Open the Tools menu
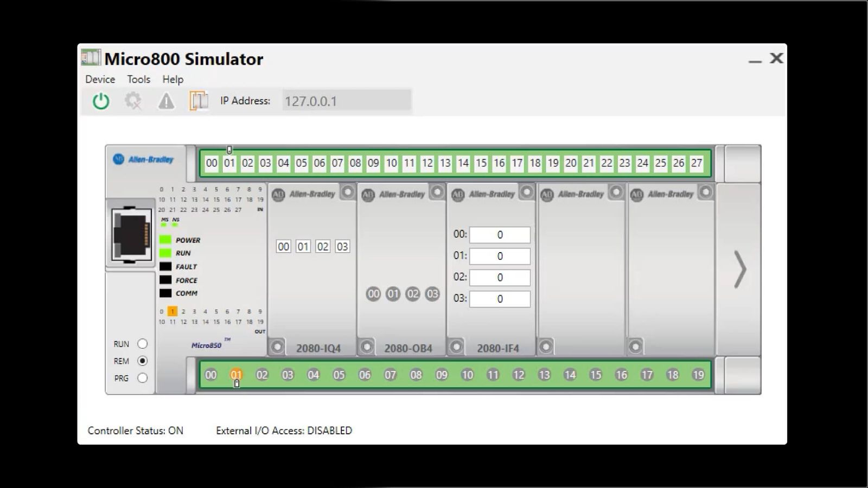868x488 pixels. click(138, 79)
